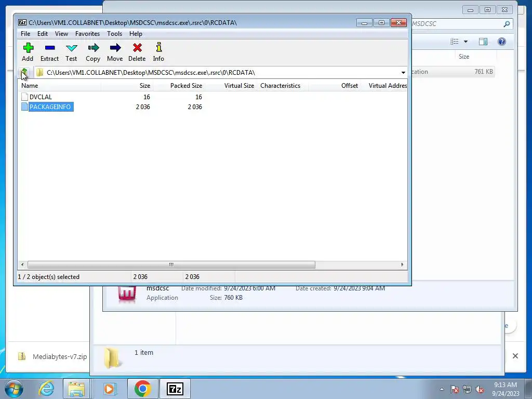This screenshot has width=532, height=399.
Task: Open the View menu
Action: tap(61, 34)
